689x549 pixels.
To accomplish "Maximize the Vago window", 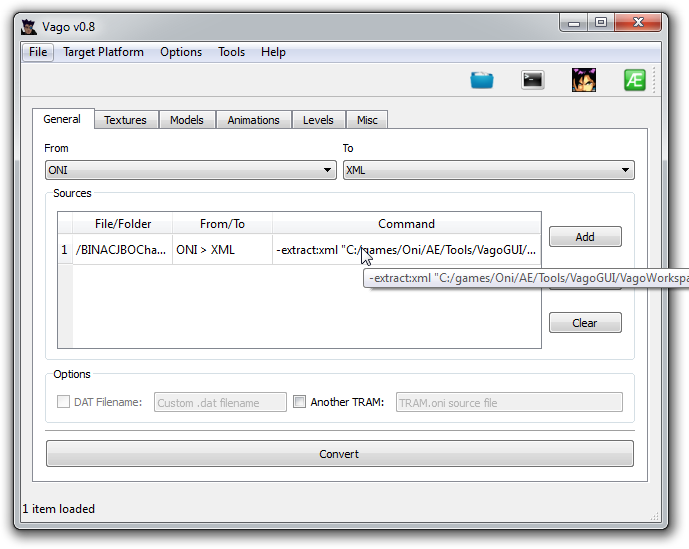I will (x=601, y=22).
